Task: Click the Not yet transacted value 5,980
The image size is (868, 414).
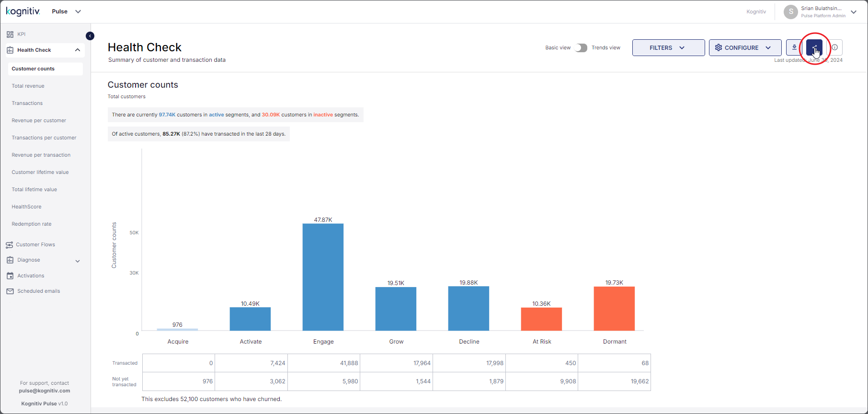Action: click(350, 381)
